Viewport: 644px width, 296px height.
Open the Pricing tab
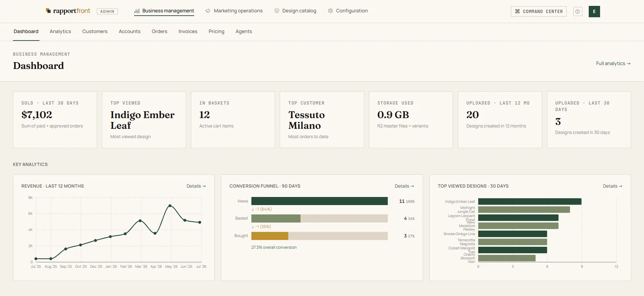point(217,31)
